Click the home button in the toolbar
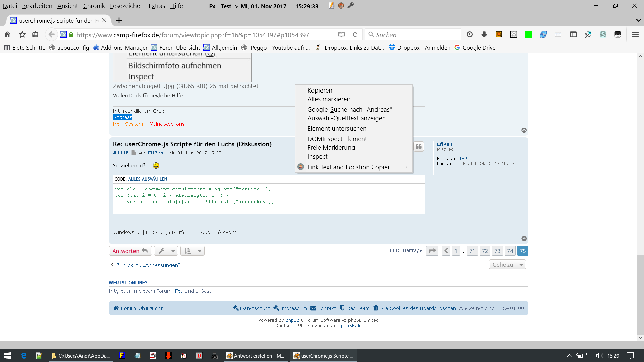This screenshot has height=362, width=644. pos(7,35)
